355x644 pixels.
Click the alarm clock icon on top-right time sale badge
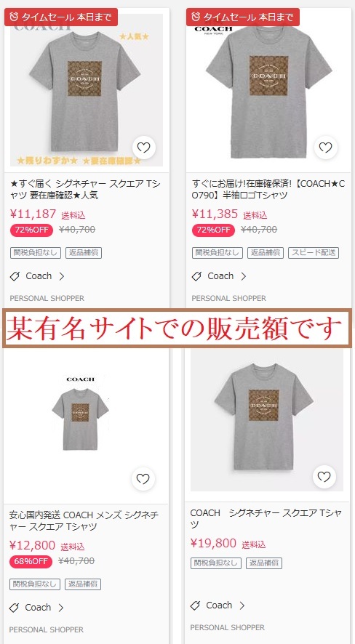pyautogui.click(x=196, y=17)
